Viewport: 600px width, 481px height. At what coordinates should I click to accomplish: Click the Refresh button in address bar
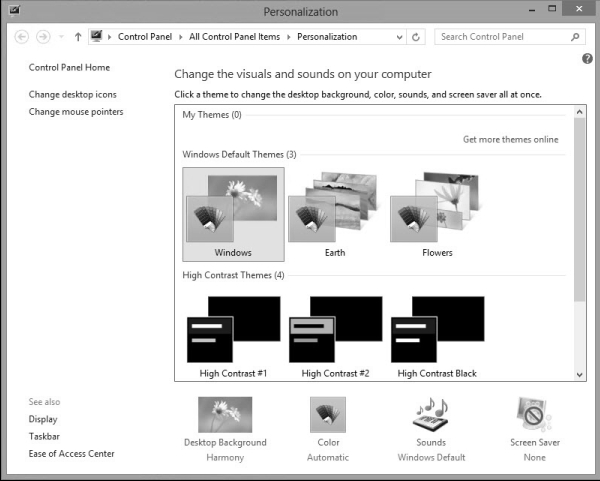coord(416,37)
